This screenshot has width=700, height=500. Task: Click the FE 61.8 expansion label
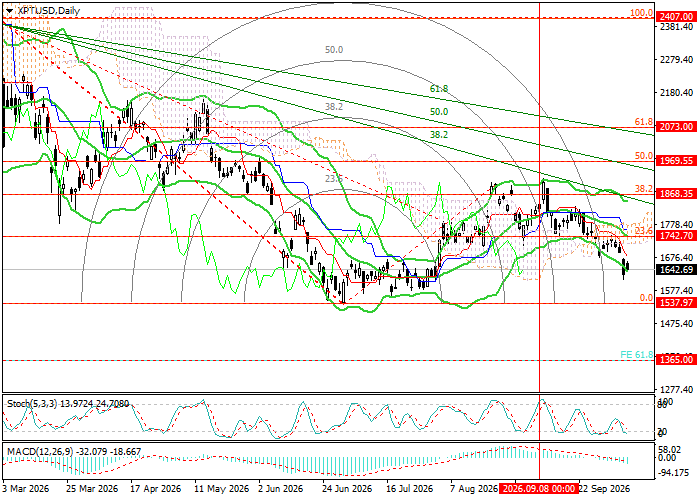click(637, 355)
